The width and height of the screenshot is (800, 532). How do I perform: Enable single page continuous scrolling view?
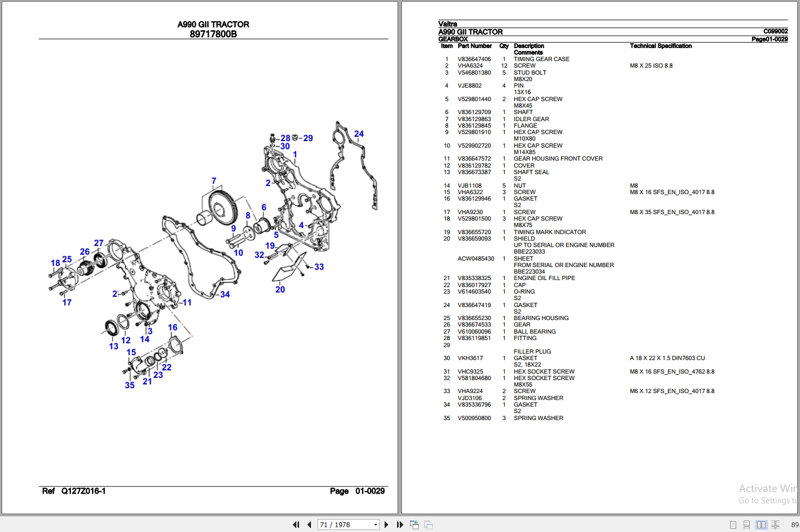[746, 524]
